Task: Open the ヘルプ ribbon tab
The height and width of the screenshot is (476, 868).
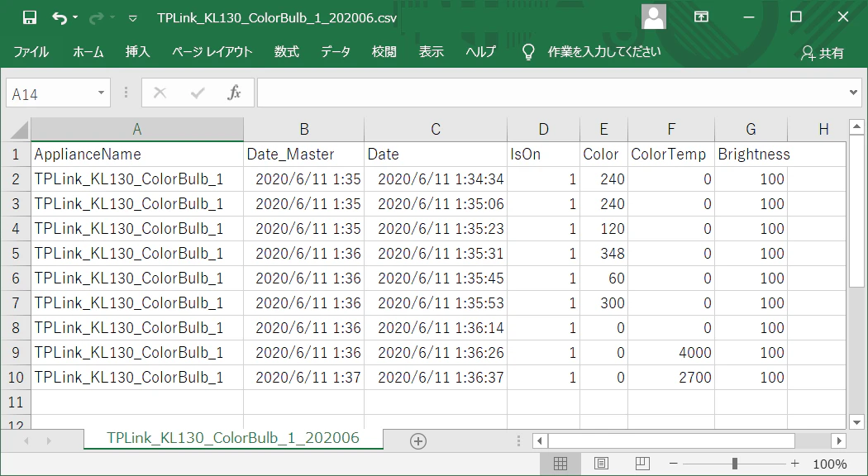Action: tap(480, 52)
